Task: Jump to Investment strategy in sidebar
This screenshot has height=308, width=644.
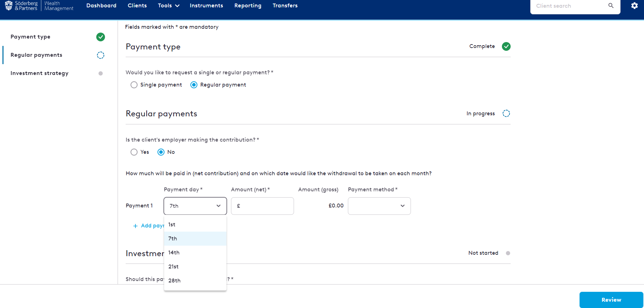Action: tap(40, 73)
